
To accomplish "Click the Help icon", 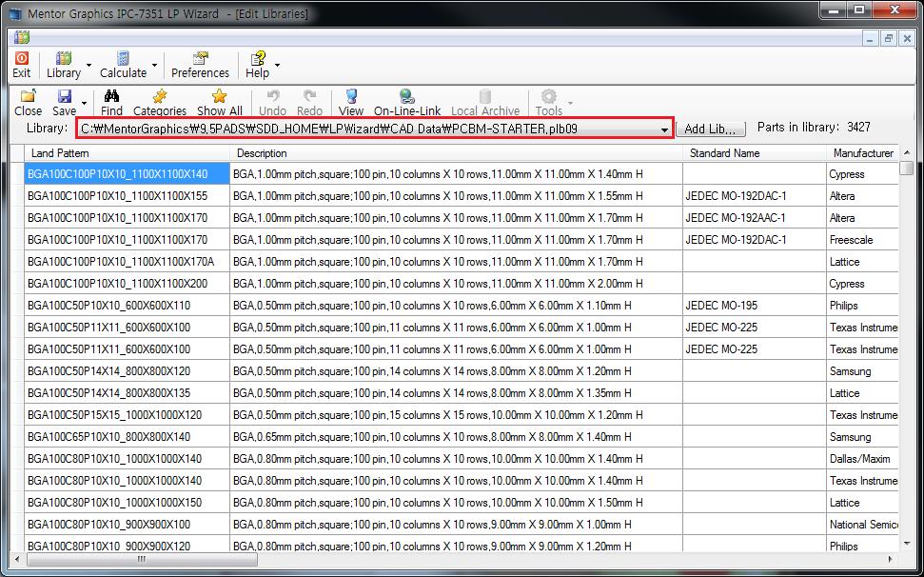I will point(258,58).
